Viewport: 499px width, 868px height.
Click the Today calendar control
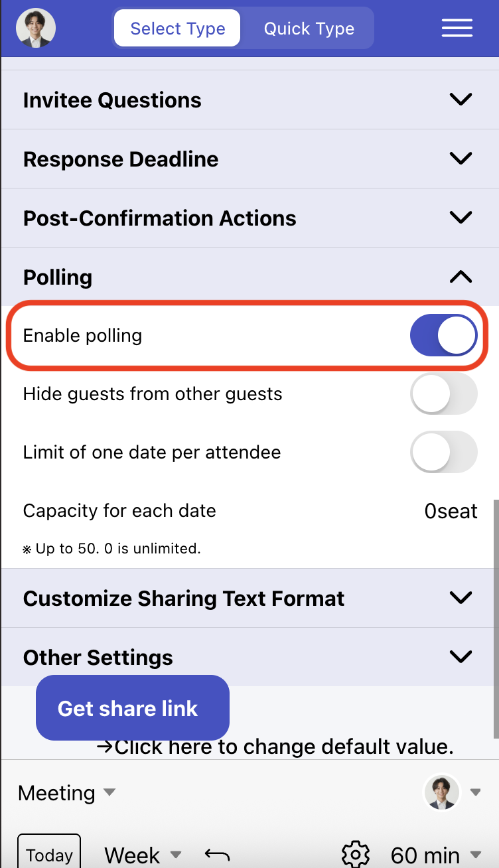(48, 856)
